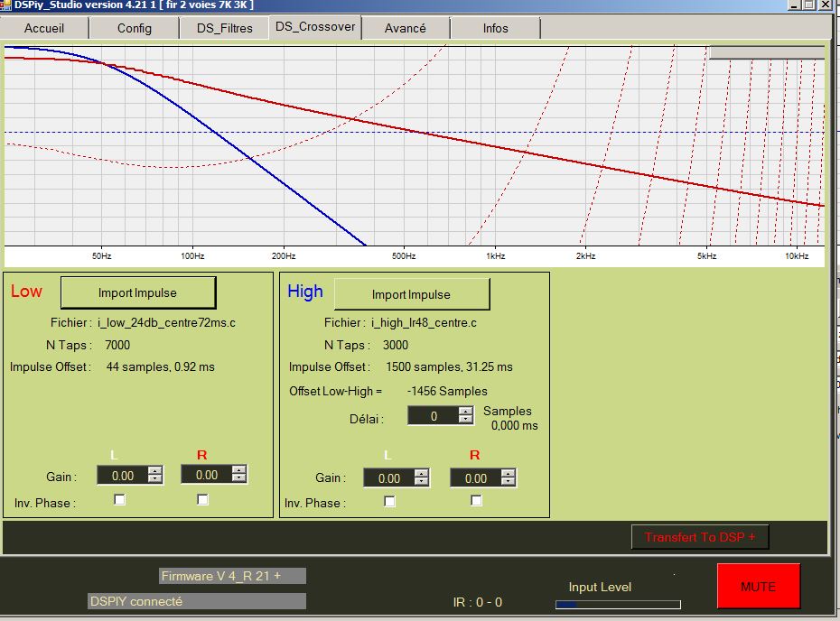Viewport: 840px width, 621px height.
Task: Hit the red MUTE button
Action: [x=758, y=586]
